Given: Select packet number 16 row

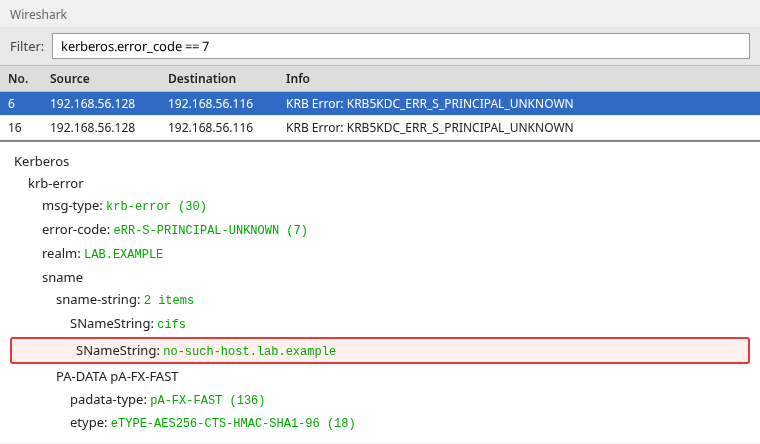Looking at the screenshot, I should (380, 127).
